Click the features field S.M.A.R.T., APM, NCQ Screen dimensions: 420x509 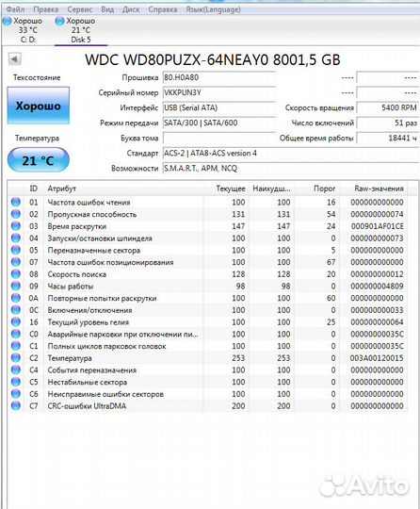(x=291, y=169)
